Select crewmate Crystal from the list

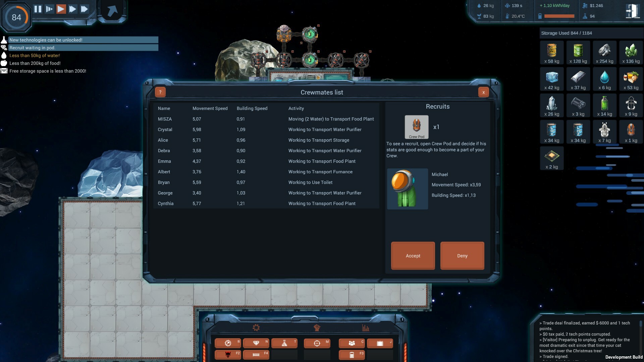click(165, 129)
